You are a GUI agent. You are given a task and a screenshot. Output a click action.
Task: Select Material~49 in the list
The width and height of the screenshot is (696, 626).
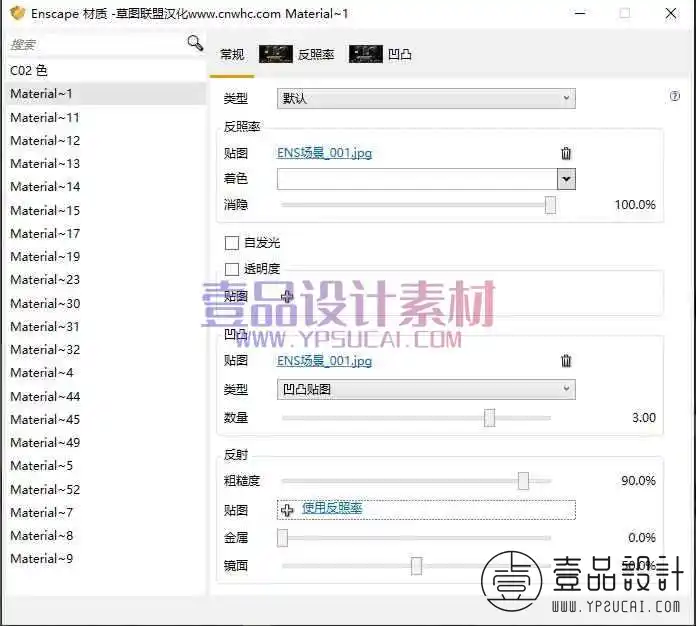coord(107,443)
